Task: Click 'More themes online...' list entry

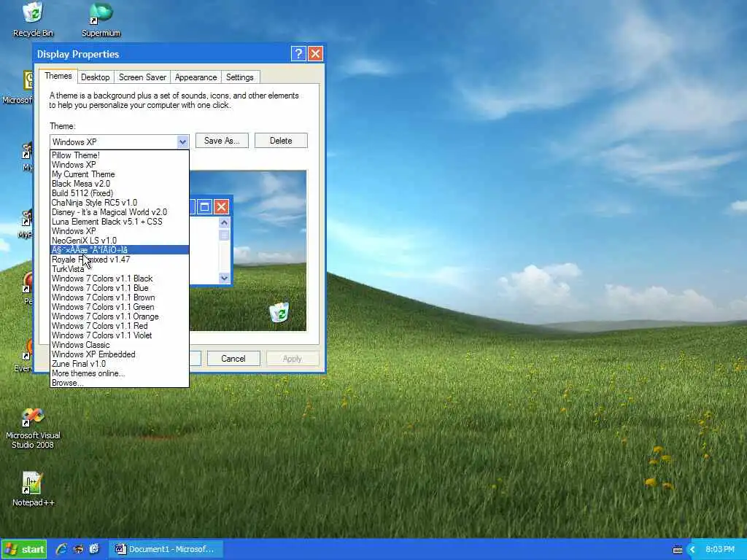Action: coord(120,374)
